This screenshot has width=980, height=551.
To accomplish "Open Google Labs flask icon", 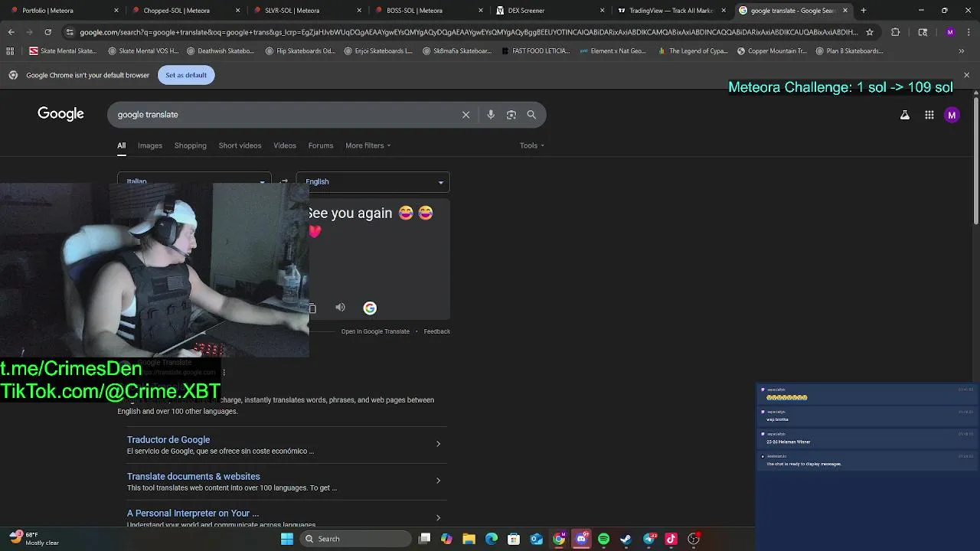I will click(x=905, y=115).
